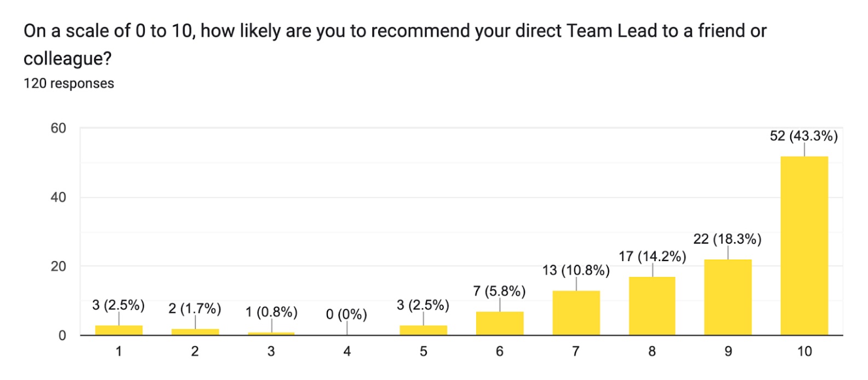Click the "120 responses" text
868x380 pixels.
click(69, 83)
